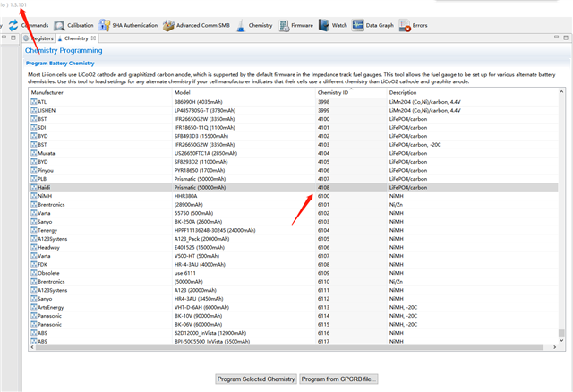Click the battery icon beside FDK row
This screenshot has width=573, height=392.
[x=34, y=265]
